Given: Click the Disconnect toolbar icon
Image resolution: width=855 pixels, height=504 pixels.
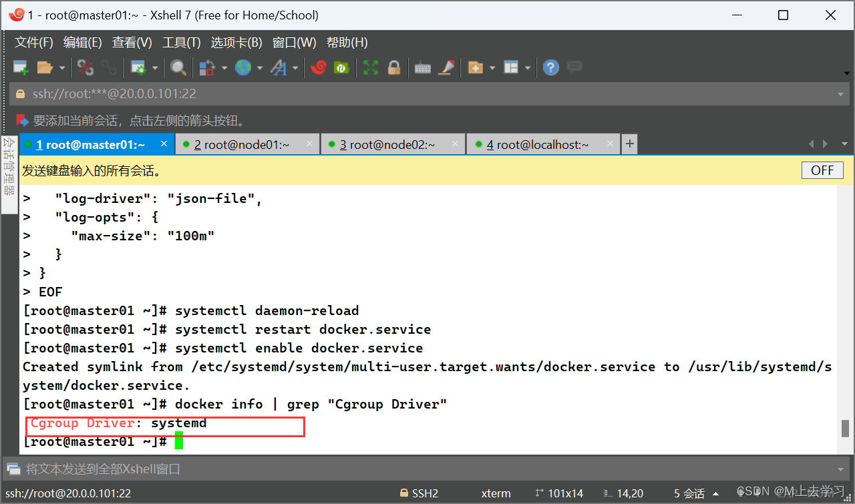Looking at the screenshot, I should tap(85, 67).
